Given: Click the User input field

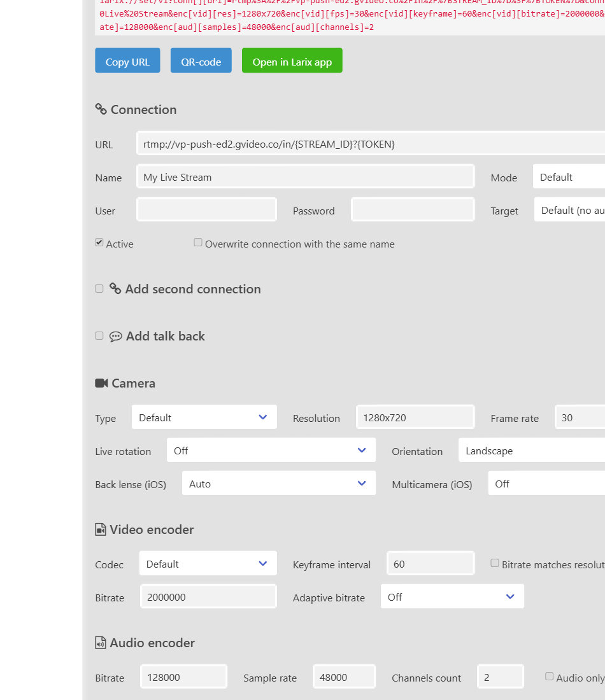Looking at the screenshot, I should click(207, 210).
